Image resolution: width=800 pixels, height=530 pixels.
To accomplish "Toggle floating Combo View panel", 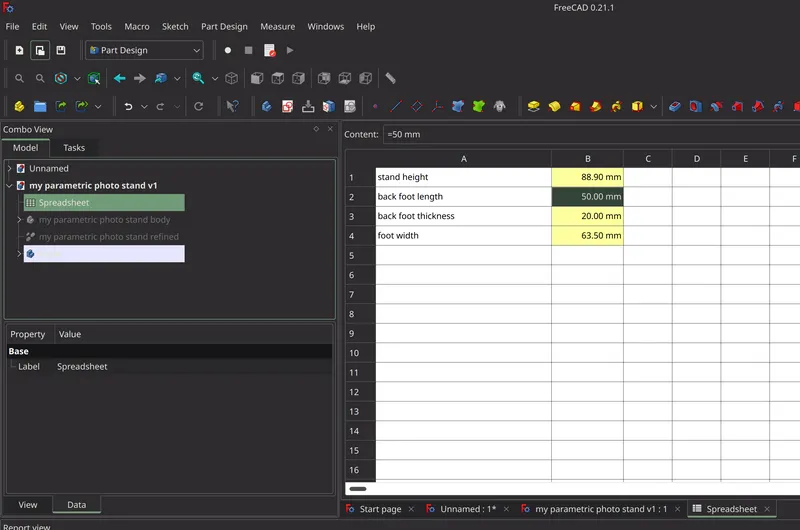I will [316, 129].
